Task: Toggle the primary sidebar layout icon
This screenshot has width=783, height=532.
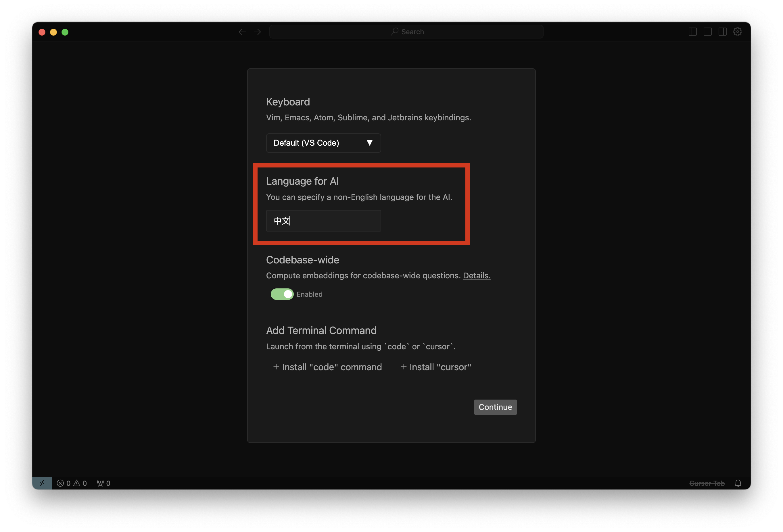Action: (x=692, y=32)
